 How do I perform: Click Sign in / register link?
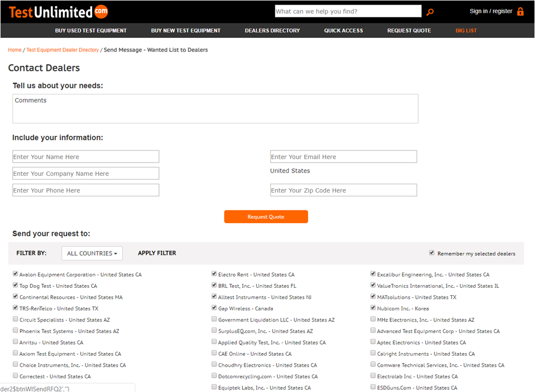coord(491,11)
